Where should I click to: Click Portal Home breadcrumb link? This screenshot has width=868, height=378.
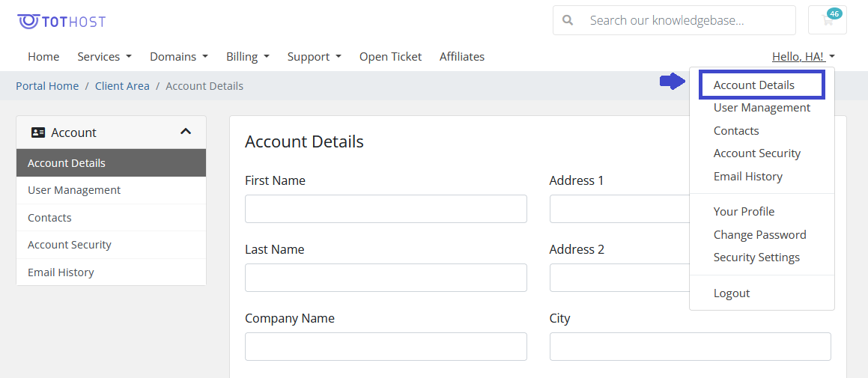47,86
